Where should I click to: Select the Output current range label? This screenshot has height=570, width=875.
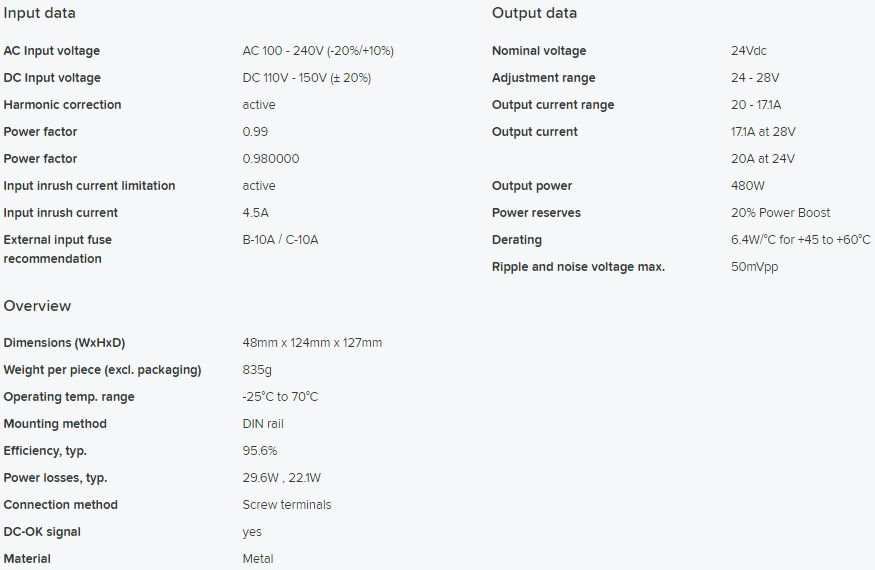coord(553,105)
